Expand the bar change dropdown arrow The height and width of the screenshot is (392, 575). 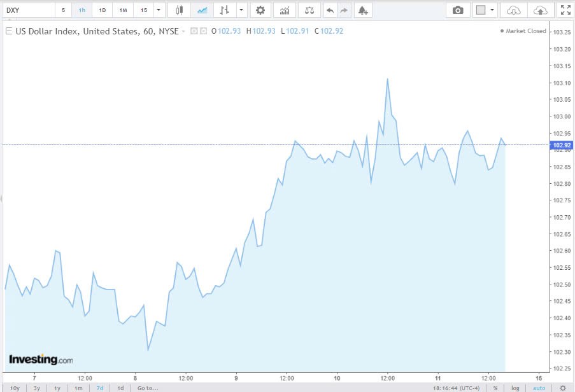point(241,10)
